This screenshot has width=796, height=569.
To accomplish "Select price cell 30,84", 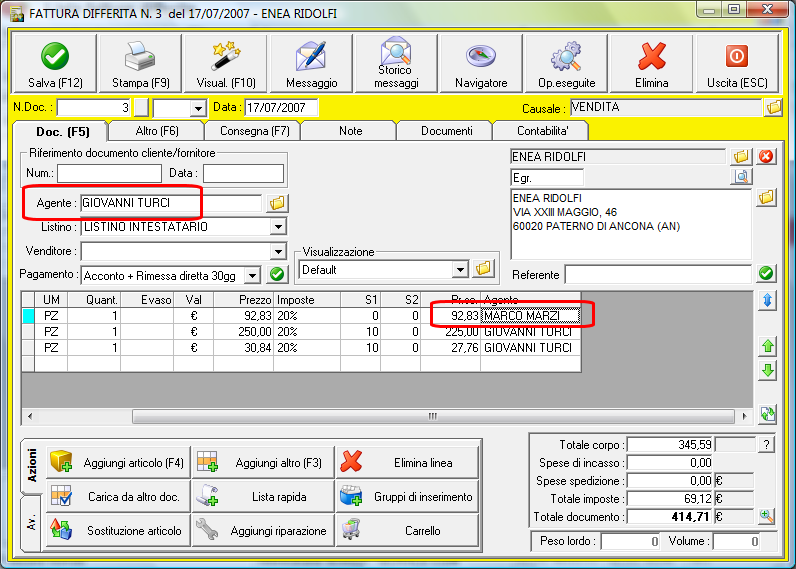I will [x=243, y=348].
